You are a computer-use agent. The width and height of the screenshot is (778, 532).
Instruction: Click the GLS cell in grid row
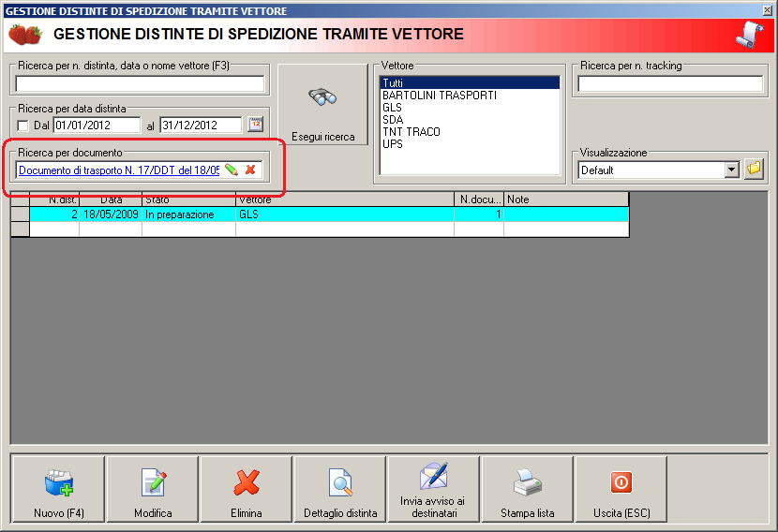click(345, 214)
